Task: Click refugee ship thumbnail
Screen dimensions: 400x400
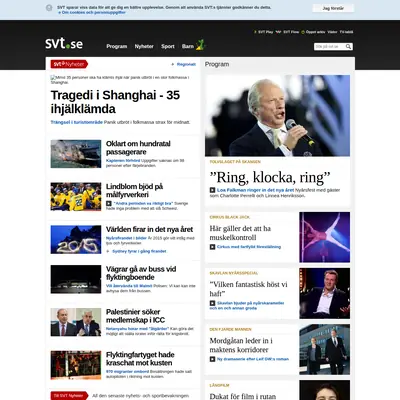Action: click(x=76, y=365)
